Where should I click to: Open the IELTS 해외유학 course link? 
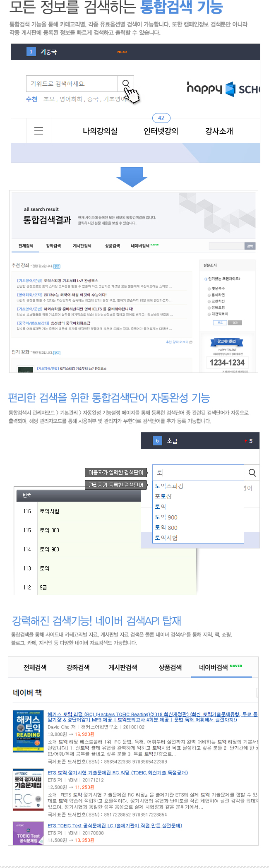pos(75,309)
